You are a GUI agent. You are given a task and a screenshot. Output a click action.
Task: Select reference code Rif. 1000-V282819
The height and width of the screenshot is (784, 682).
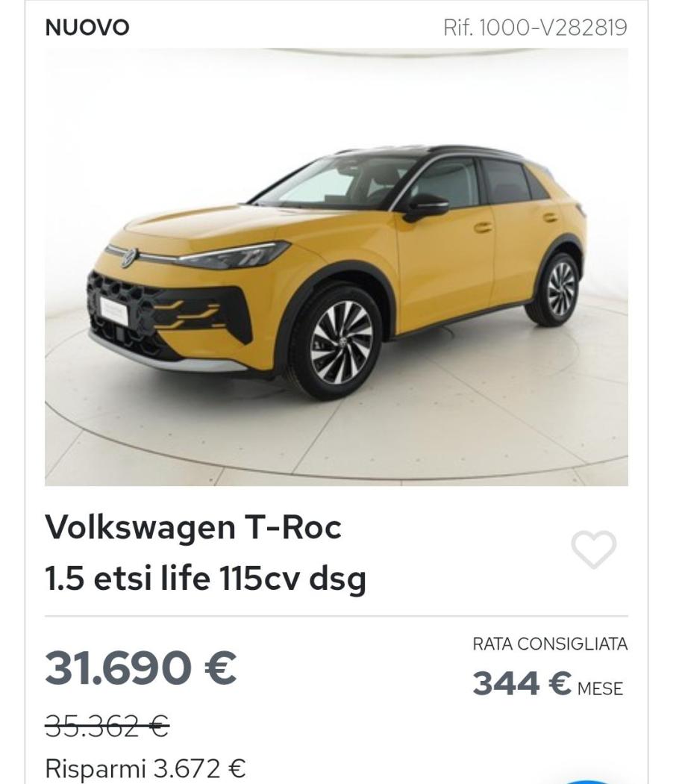coord(535,28)
